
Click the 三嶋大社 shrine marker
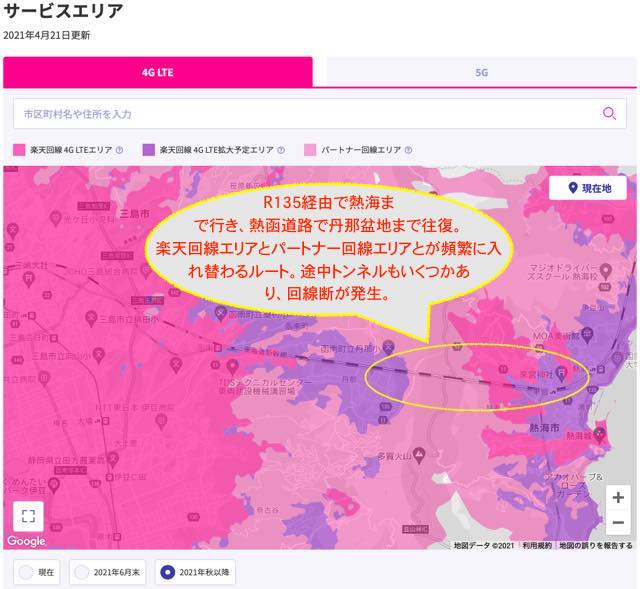point(28,280)
